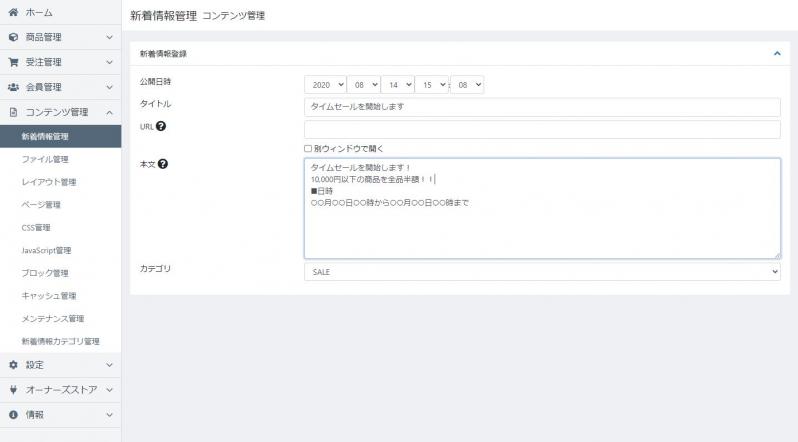Click the gear icon beside 設定
The width and height of the screenshot is (798, 442).
click(13, 365)
